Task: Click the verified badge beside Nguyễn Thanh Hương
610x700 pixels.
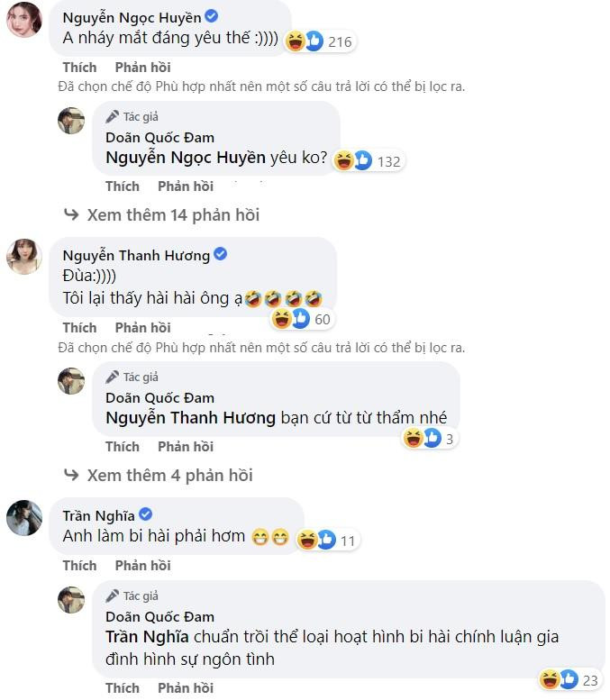Action: (220, 255)
